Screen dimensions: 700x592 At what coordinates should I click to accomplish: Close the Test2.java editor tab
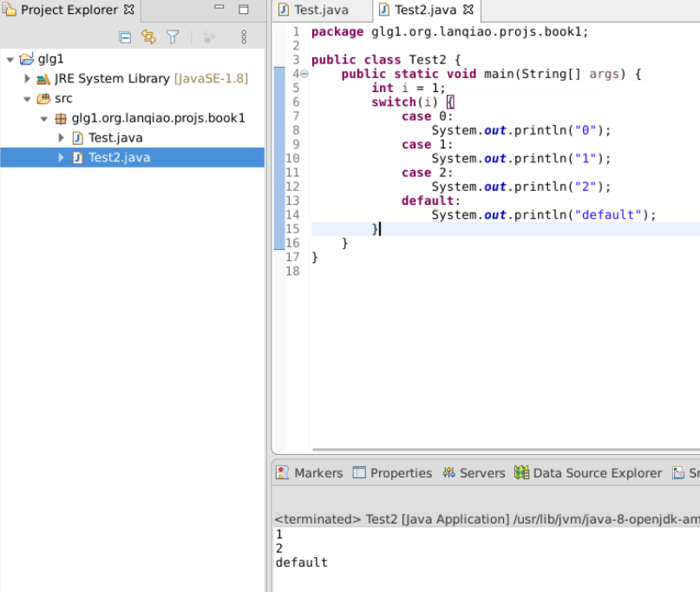coord(468,10)
